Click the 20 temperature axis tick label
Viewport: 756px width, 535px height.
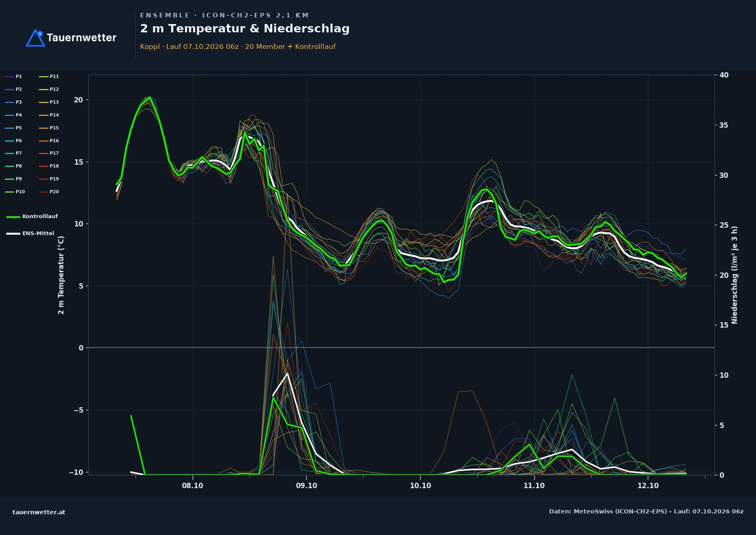click(78, 100)
